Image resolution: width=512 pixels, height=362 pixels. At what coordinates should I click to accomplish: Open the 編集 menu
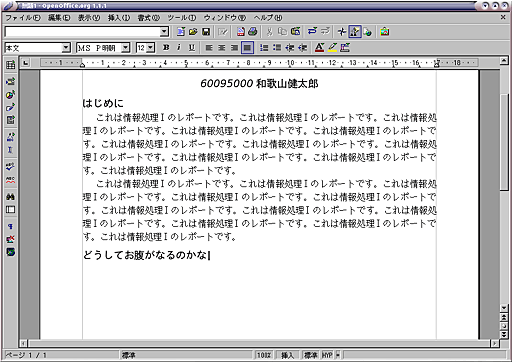coord(59,18)
